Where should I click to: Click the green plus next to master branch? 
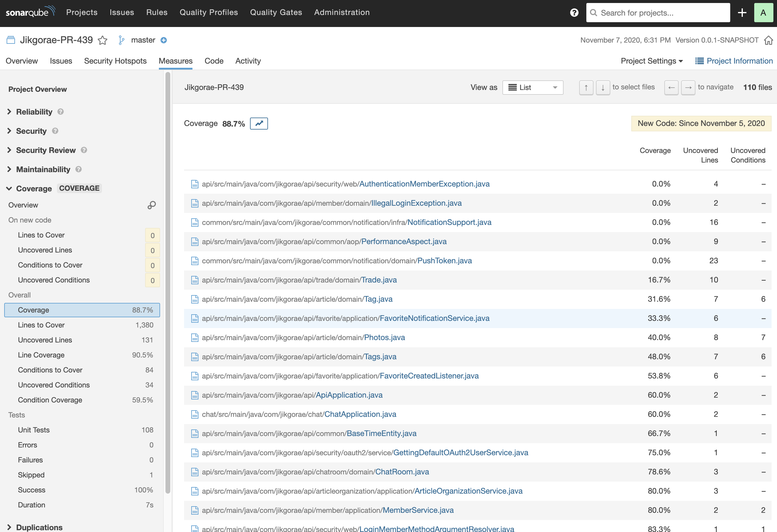point(163,40)
